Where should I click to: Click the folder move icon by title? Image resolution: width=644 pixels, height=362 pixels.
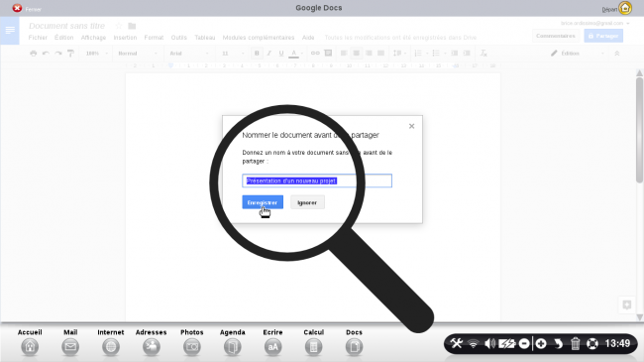tap(132, 26)
